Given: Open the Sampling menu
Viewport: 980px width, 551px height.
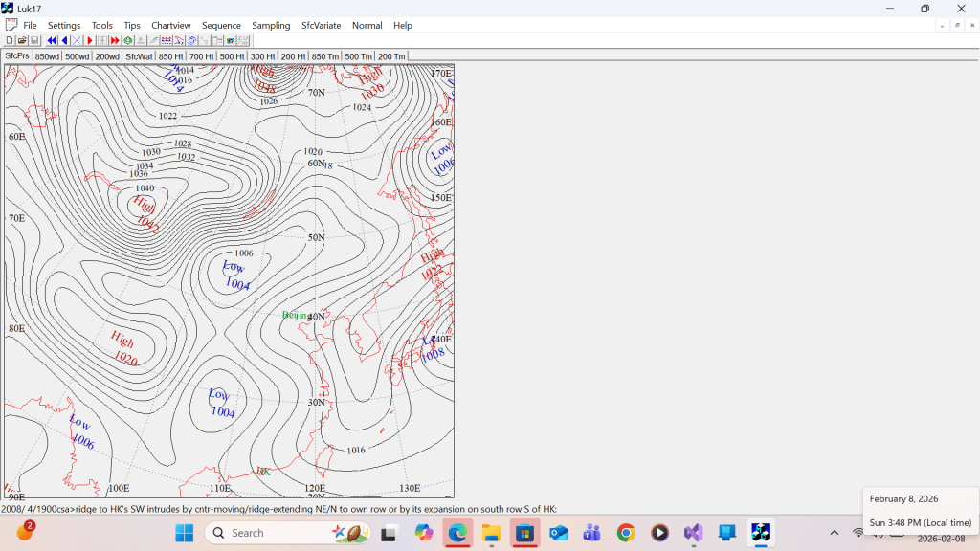Looking at the screenshot, I should click(x=271, y=25).
